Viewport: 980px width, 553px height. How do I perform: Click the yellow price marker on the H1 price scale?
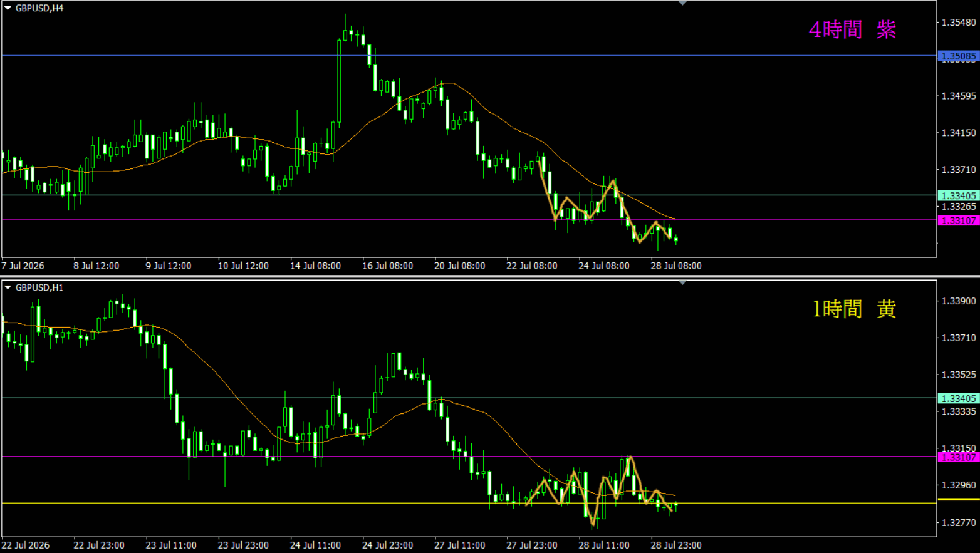(x=958, y=499)
